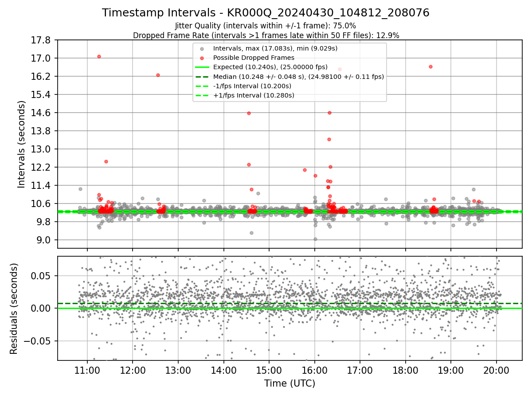
Task: Click x-axis tick label '14:00'
Action: click(223, 370)
